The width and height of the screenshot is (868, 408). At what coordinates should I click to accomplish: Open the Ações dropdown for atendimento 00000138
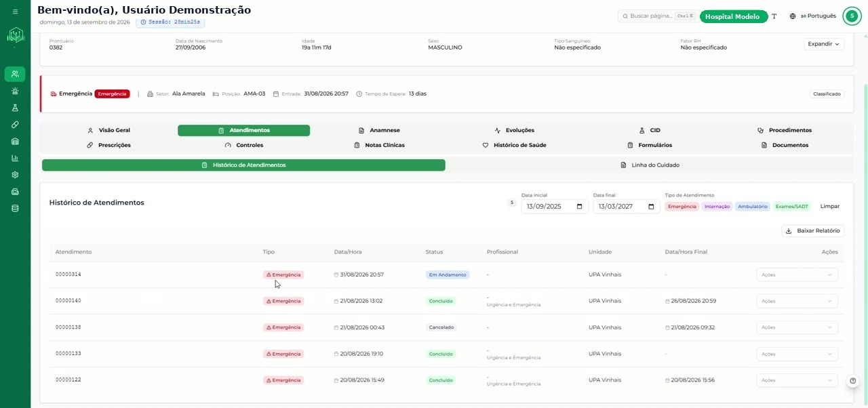pos(797,327)
